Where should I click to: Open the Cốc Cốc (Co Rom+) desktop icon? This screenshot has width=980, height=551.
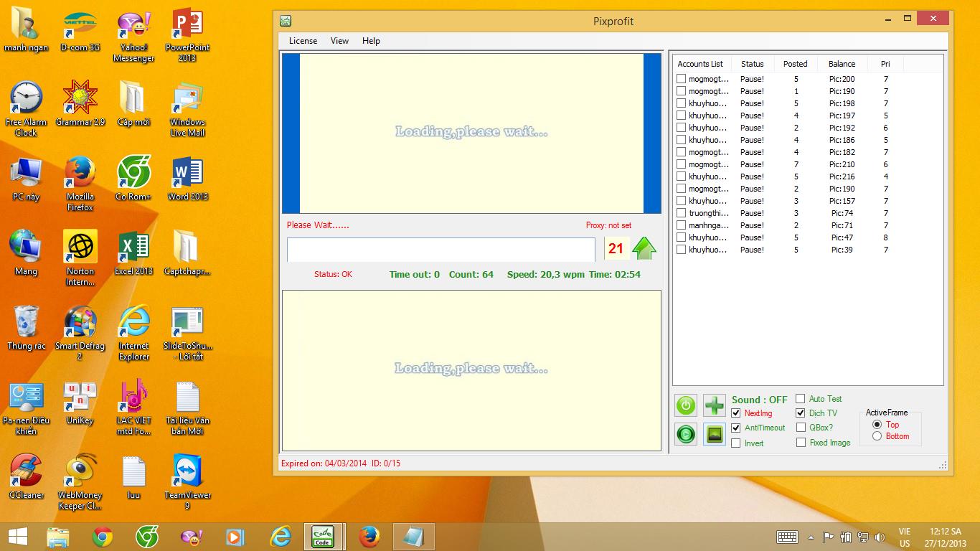[x=133, y=178]
